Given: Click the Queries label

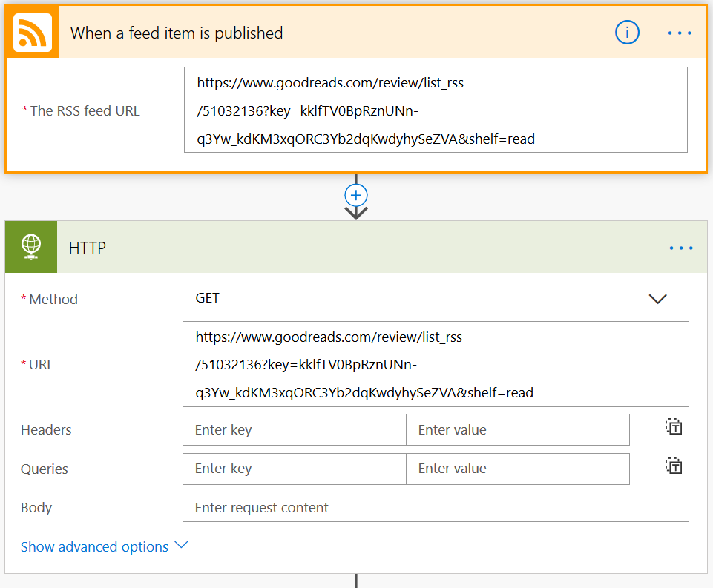Looking at the screenshot, I should [x=44, y=469].
